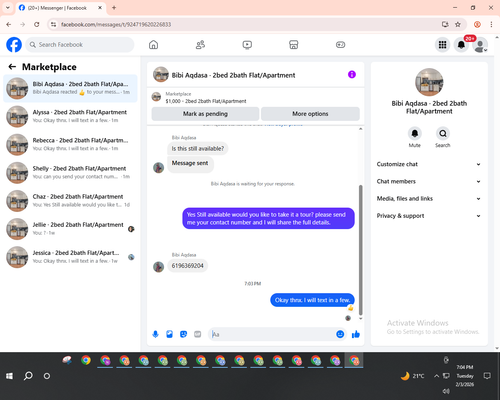Open Rebecca conversation in list
Viewport: 500px width, 400px height.
(70, 144)
